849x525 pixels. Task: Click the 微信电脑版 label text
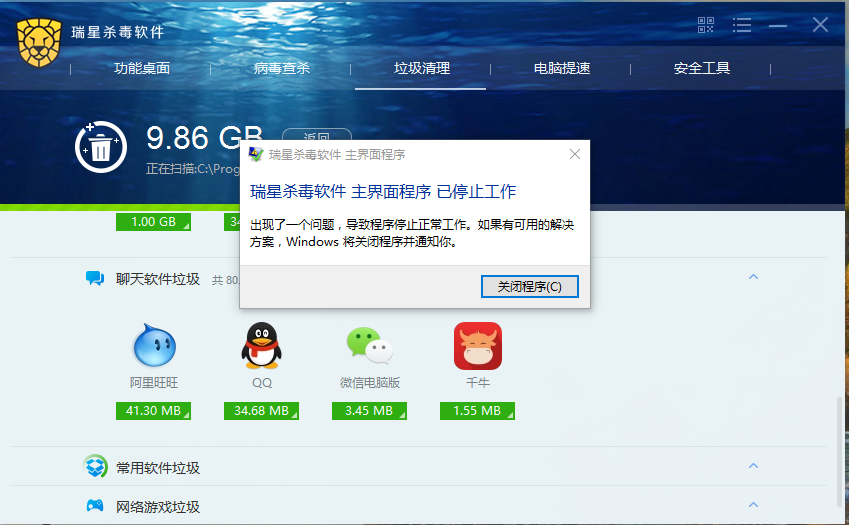pyautogui.click(x=370, y=383)
